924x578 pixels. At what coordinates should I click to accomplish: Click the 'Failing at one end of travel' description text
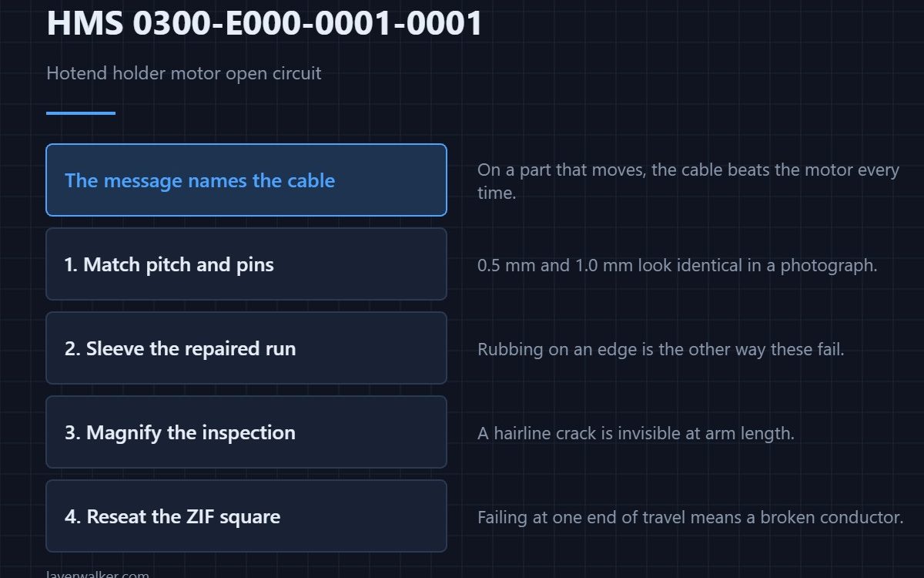click(690, 517)
